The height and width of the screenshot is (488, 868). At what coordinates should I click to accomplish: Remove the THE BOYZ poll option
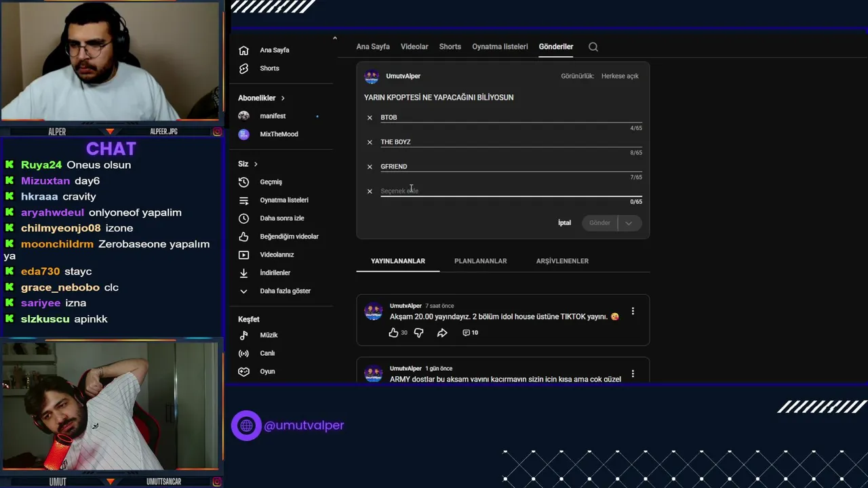370,142
